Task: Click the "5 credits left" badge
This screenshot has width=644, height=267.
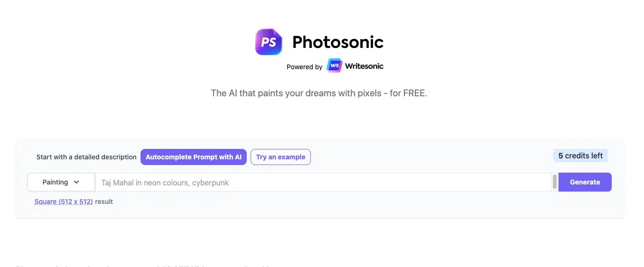Action: (580, 156)
